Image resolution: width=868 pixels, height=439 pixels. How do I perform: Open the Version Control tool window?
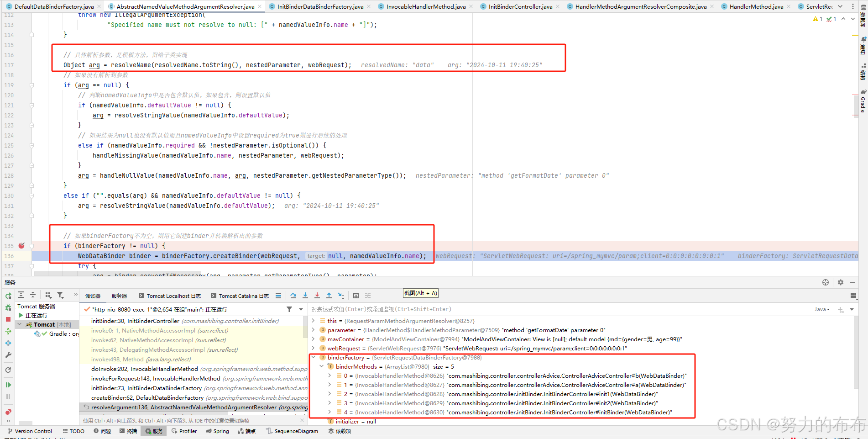click(x=30, y=431)
